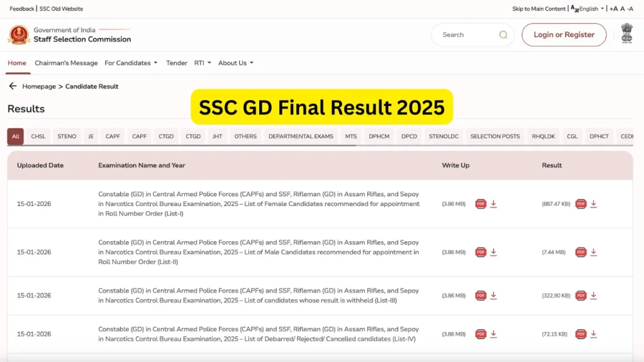Expand the For Candidates dropdown menu
Image resolution: width=644 pixels, height=362 pixels.
pyautogui.click(x=131, y=63)
